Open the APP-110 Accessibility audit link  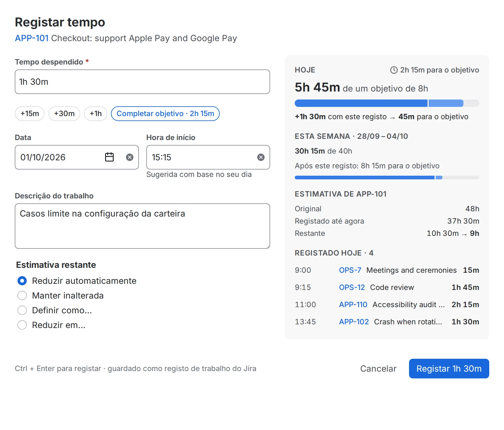pyautogui.click(x=353, y=305)
